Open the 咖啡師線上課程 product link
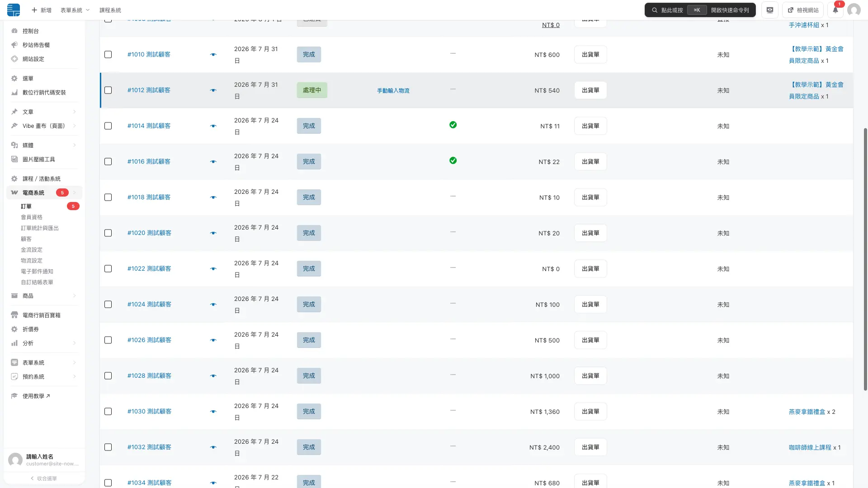The width and height of the screenshot is (868, 488). pos(810,447)
